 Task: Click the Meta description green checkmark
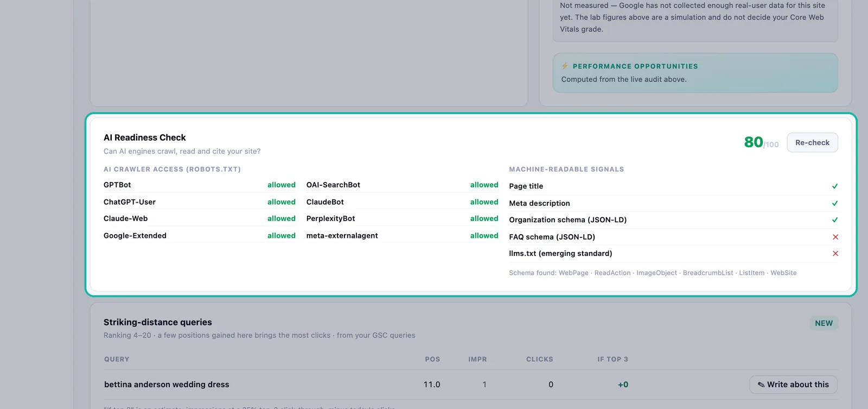tap(835, 203)
